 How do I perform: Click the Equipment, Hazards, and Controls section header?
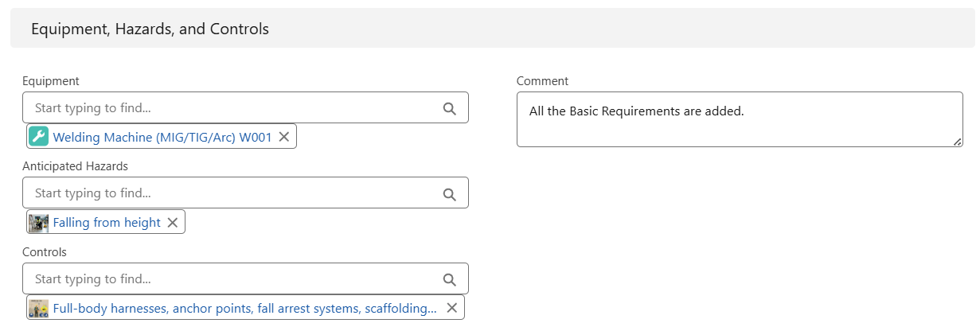(150, 29)
